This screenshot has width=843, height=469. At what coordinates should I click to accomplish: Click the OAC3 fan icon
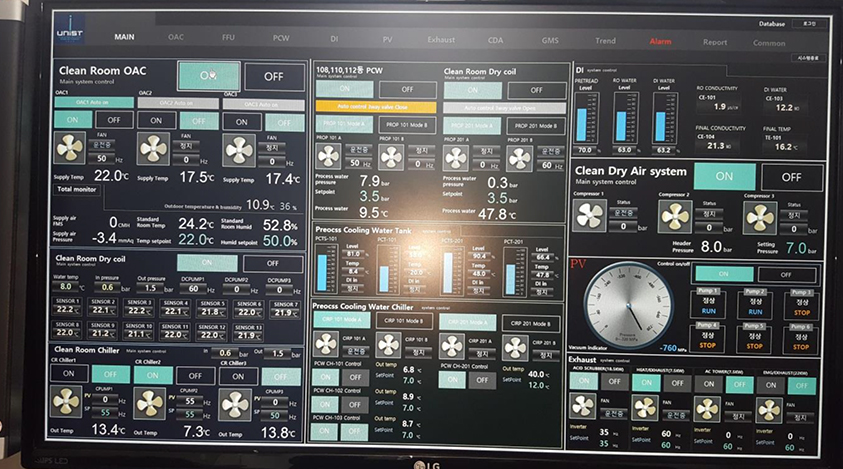tap(238, 148)
